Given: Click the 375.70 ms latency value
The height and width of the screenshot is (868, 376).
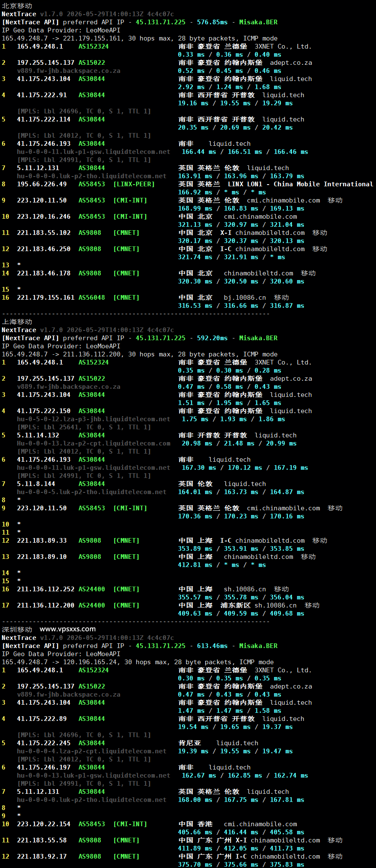Looking at the screenshot, I should [195, 865].
